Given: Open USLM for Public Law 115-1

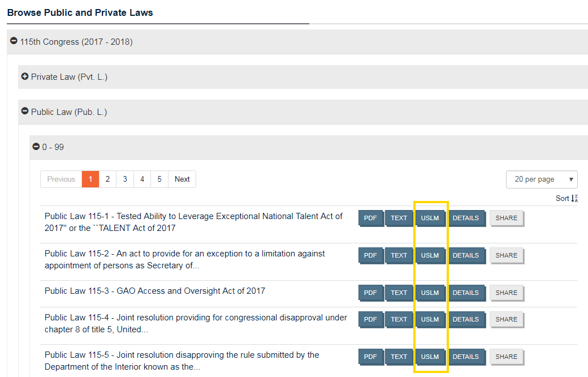Looking at the screenshot, I should (430, 218).
